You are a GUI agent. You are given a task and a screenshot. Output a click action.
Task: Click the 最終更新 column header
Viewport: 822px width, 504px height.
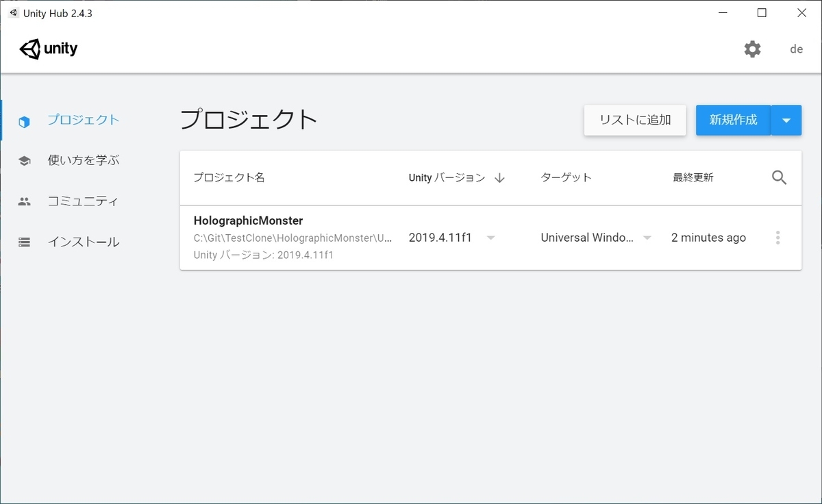click(693, 177)
